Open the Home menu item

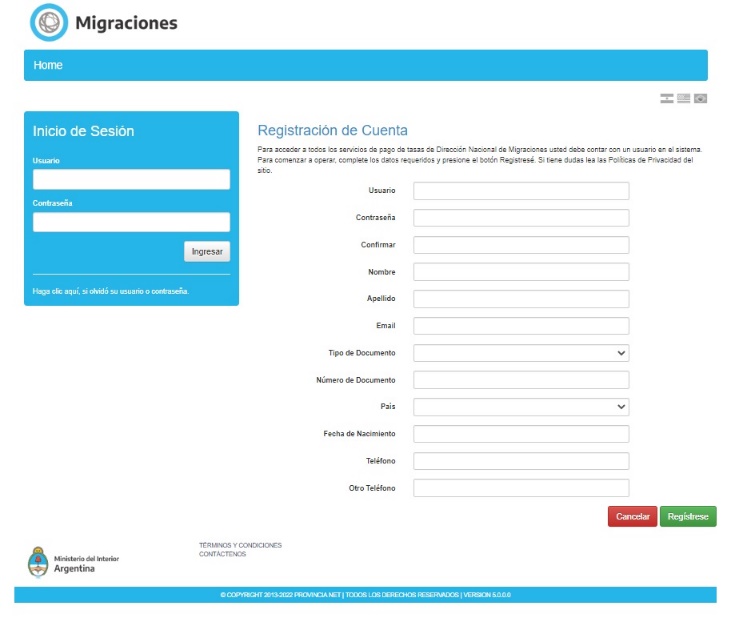tap(48, 65)
